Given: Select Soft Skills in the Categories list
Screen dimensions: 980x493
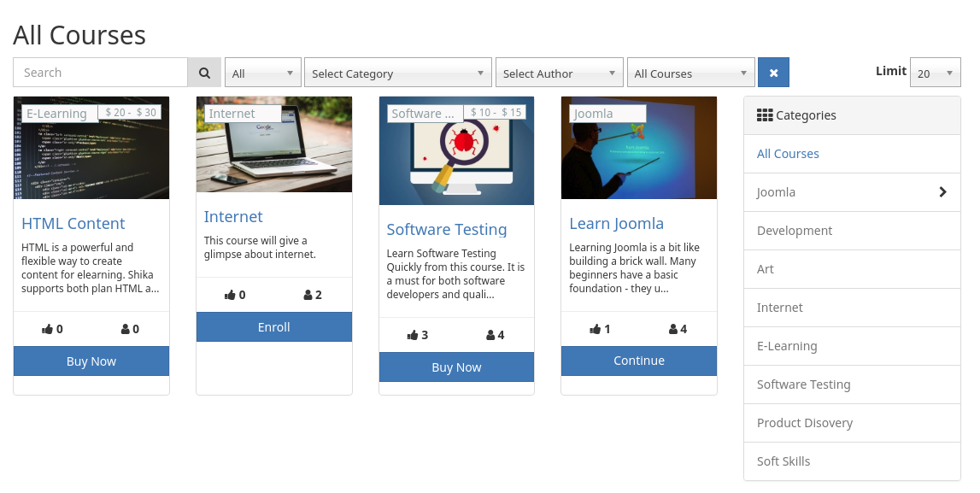Looking at the screenshot, I should pos(783,461).
